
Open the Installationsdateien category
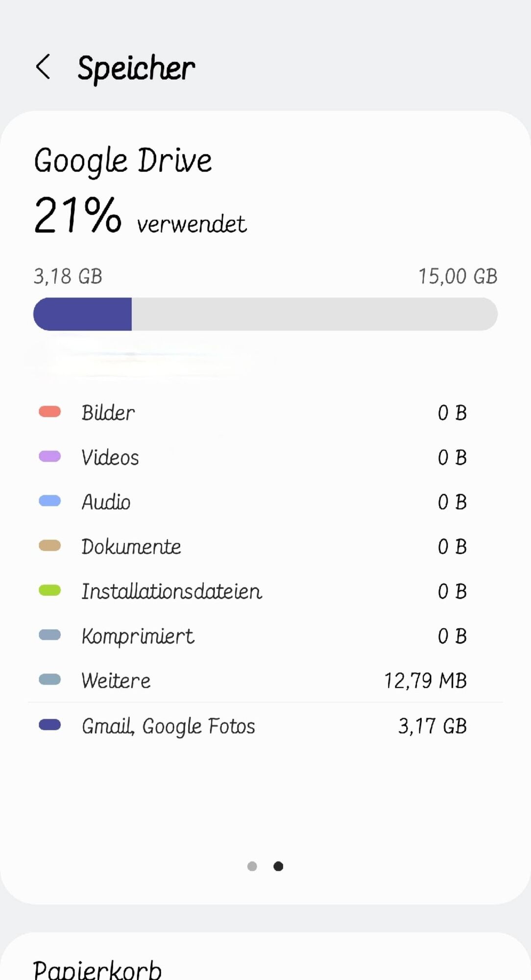(265, 591)
